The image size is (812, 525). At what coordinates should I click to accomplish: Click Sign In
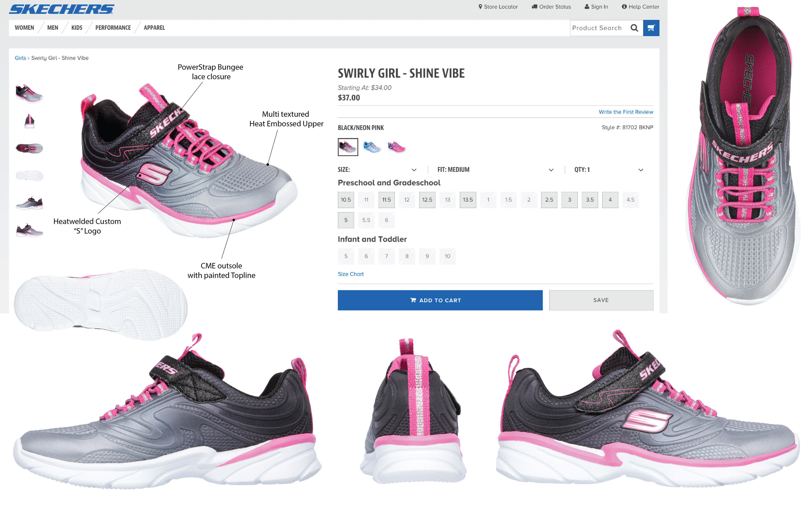(x=596, y=7)
